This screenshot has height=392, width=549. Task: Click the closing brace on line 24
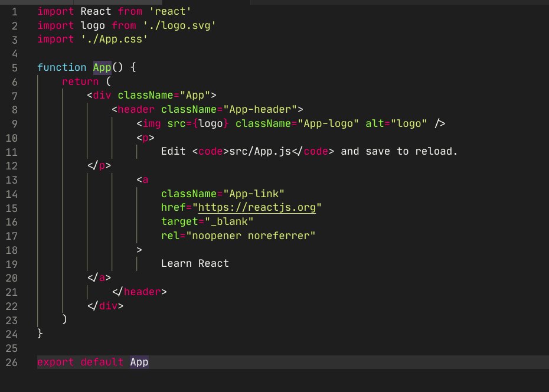[40, 333]
